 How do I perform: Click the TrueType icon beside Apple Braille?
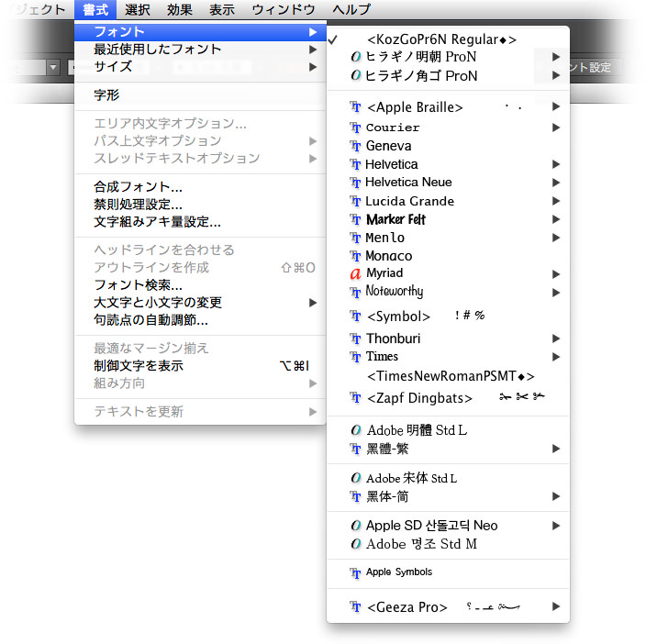pyautogui.click(x=355, y=107)
